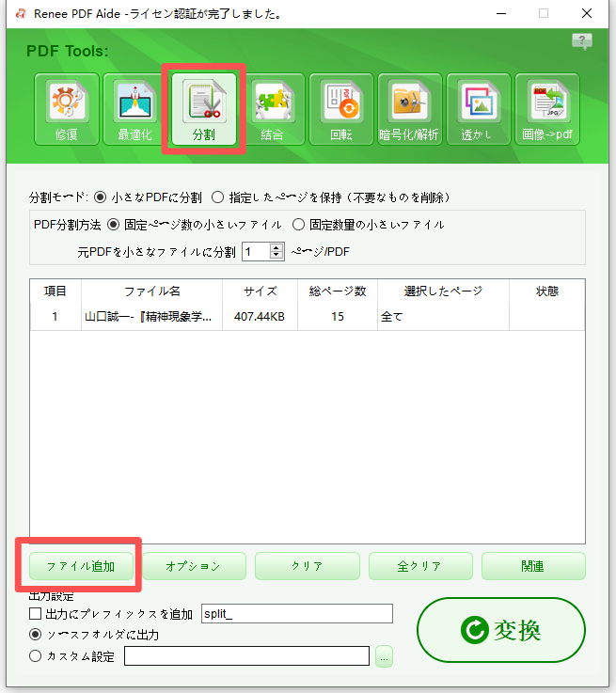The image size is (616, 693).
Task: Click the 407.44KB size cell
Action: coord(260,317)
